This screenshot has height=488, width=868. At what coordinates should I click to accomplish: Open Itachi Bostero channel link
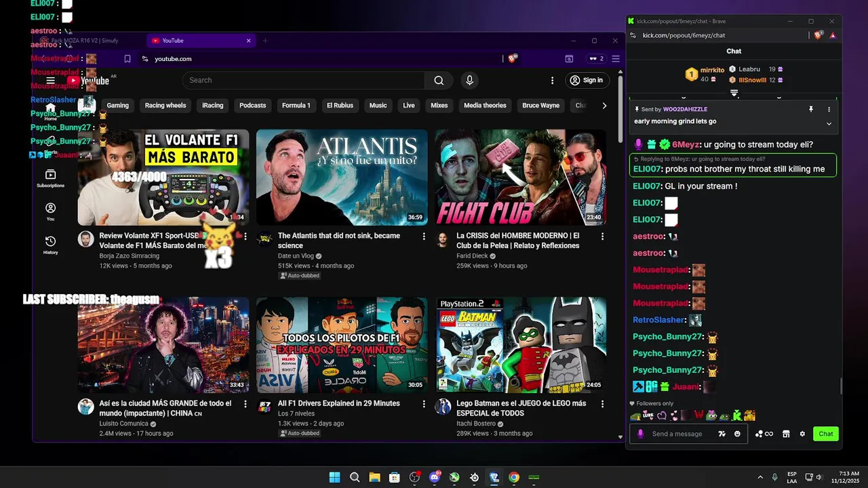point(476,424)
